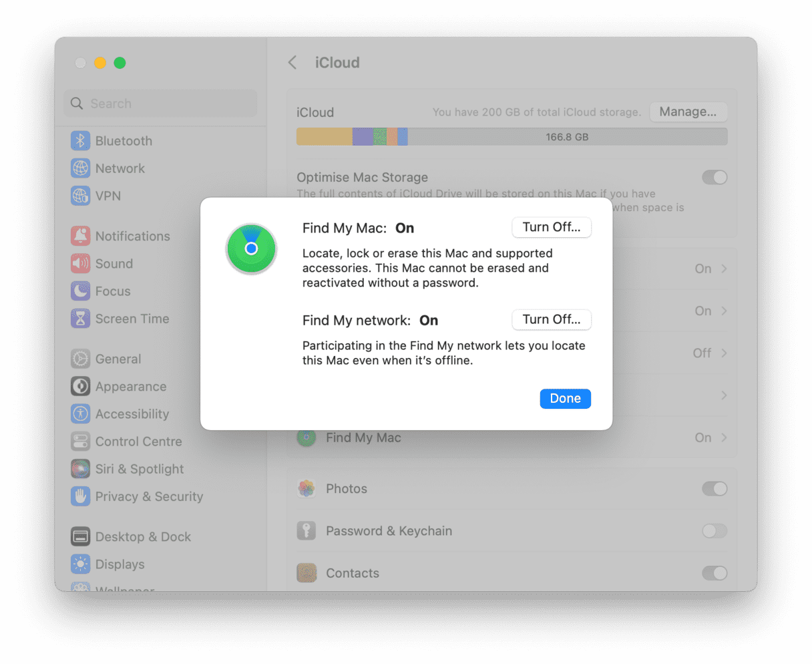The width and height of the screenshot is (812, 664).
Task: Click the Desktop & Dock icon
Action: (80, 536)
